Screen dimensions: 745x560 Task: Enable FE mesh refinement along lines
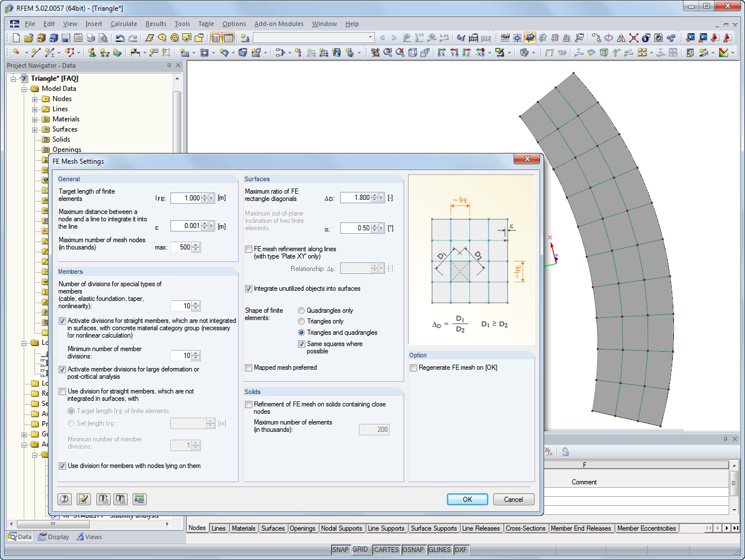[248, 249]
